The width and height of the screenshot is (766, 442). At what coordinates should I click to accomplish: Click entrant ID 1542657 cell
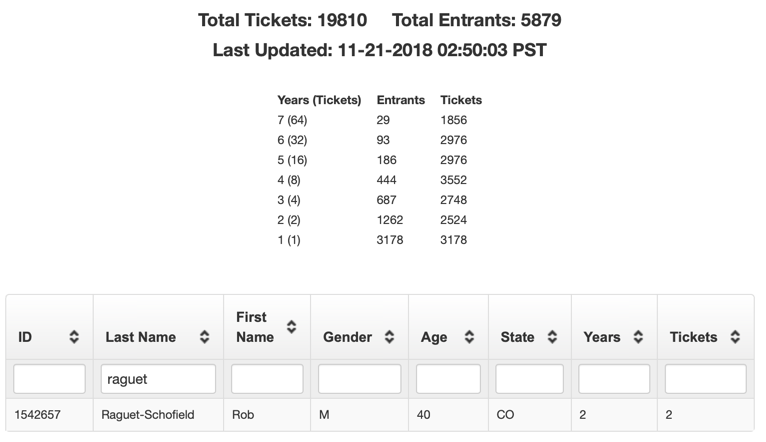coord(38,415)
